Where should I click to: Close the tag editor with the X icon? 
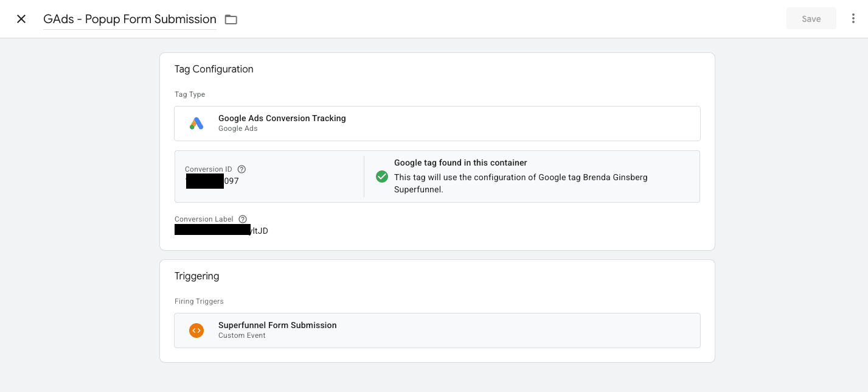tap(21, 19)
